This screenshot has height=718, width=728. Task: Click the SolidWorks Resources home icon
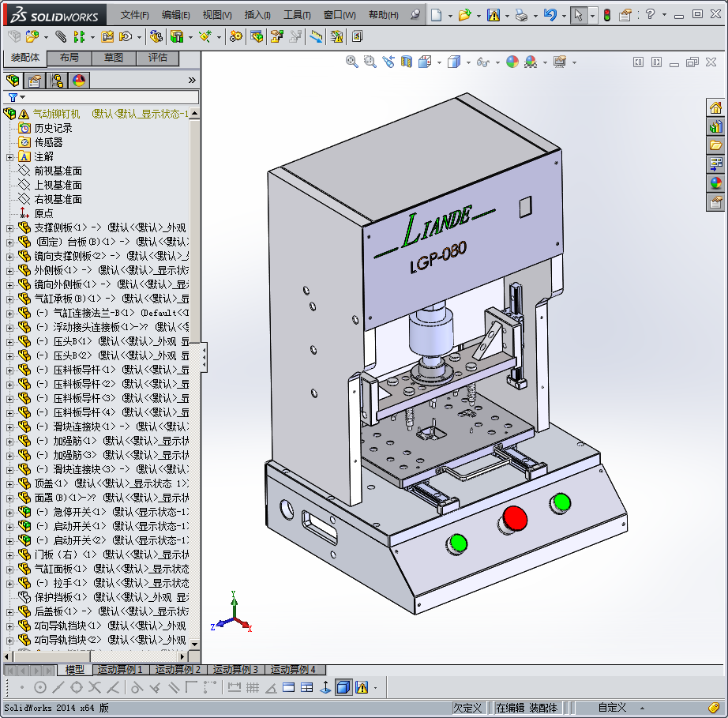715,107
